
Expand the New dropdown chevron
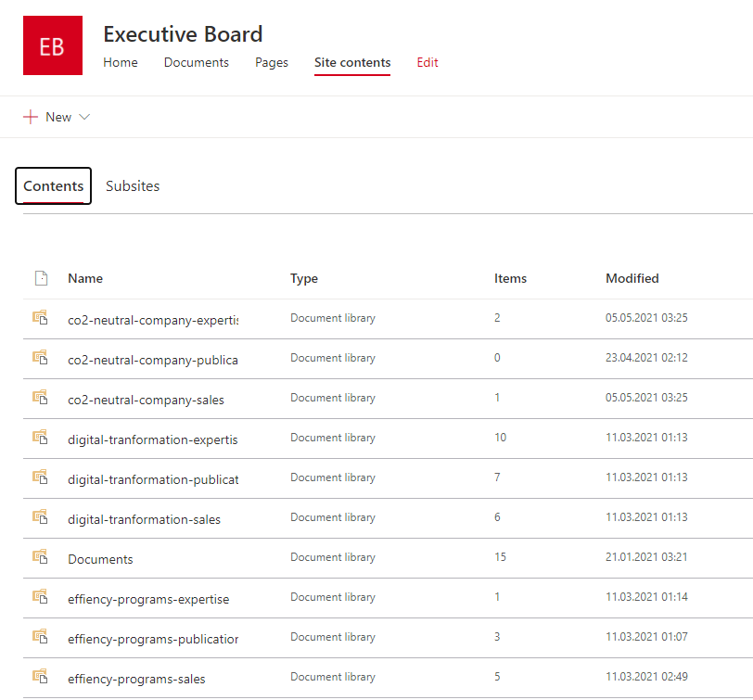click(84, 117)
